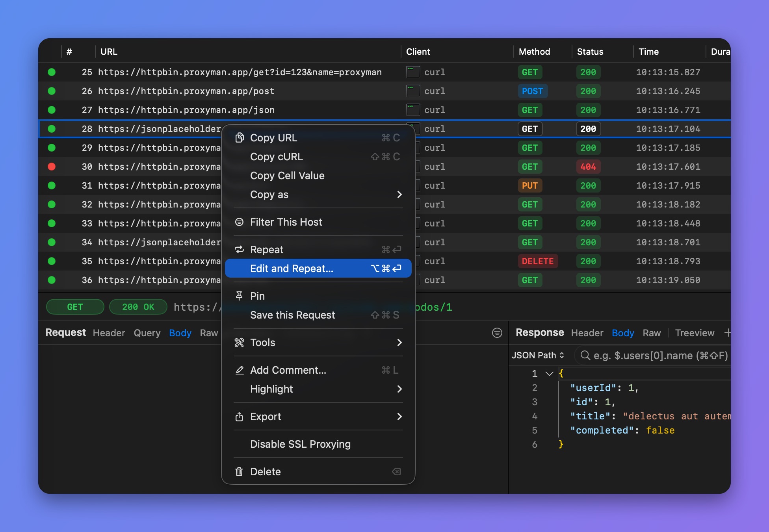Expand the Highlight submenu arrow
This screenshot has width=769, height=532.
[x=399, y=389]
